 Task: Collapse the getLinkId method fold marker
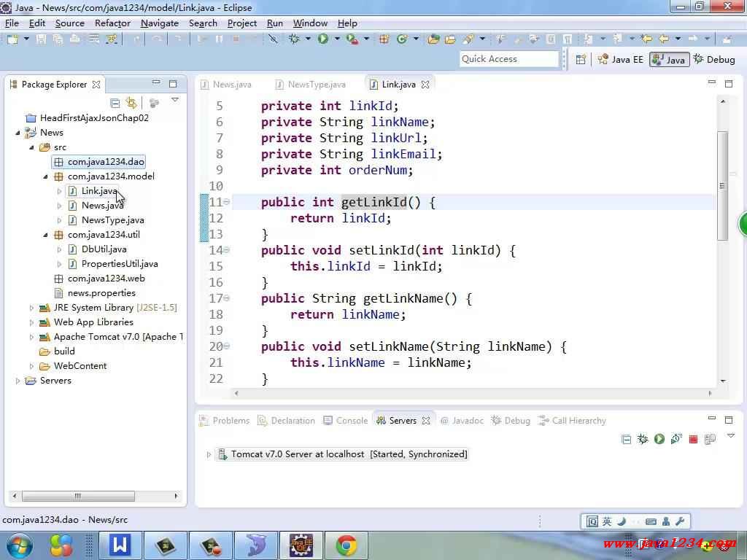[x=227, y=202]
